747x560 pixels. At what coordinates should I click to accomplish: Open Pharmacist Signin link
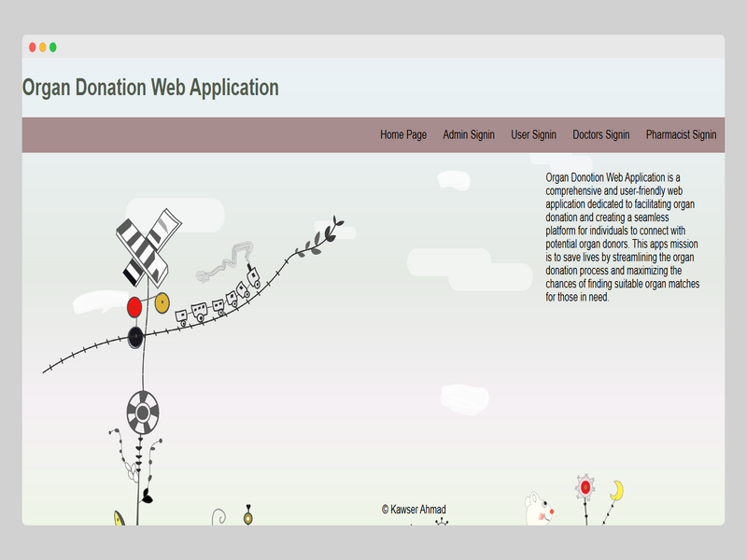pyautogui.click(x=682, y=134)
